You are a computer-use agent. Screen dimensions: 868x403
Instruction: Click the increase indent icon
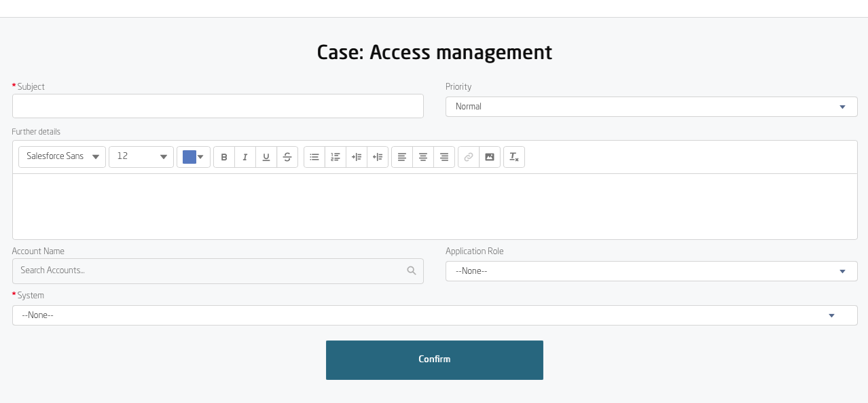point(357,157)
